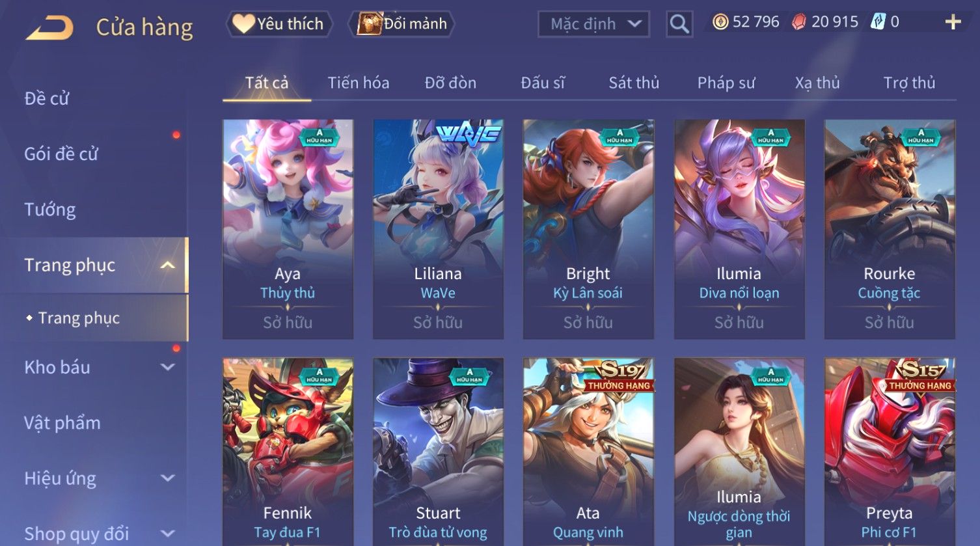Switch to the Sát thủ tab

coord(634,83)
